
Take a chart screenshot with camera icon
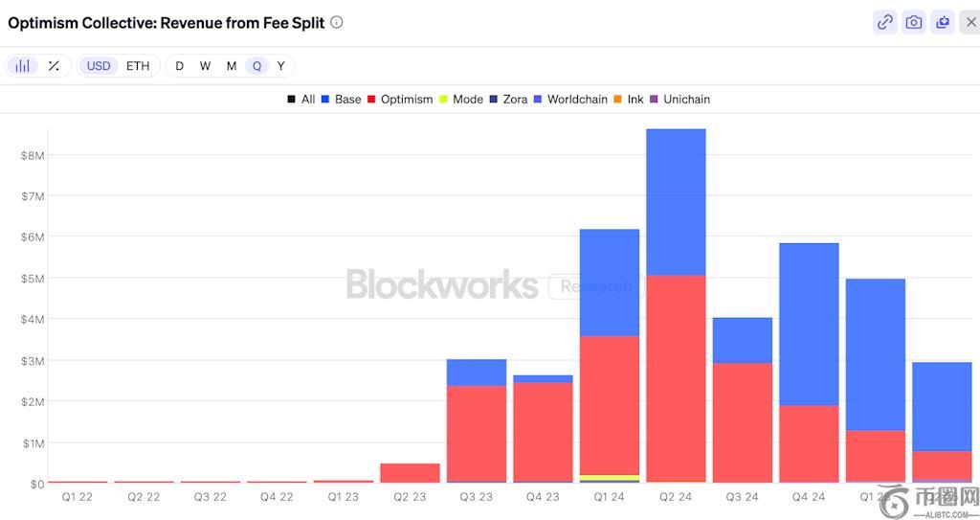tap(914, 22)
